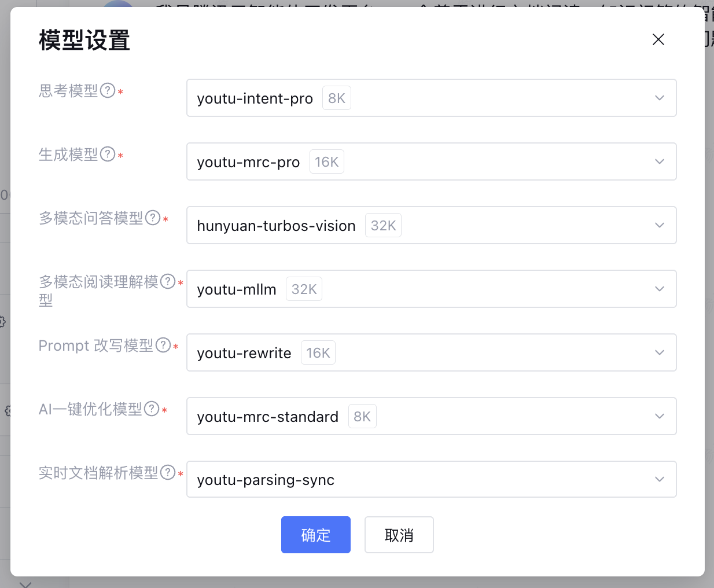714x588 pixels.
Task: Click help icon beside 多模态问答模型
Action: pos(153,218)
